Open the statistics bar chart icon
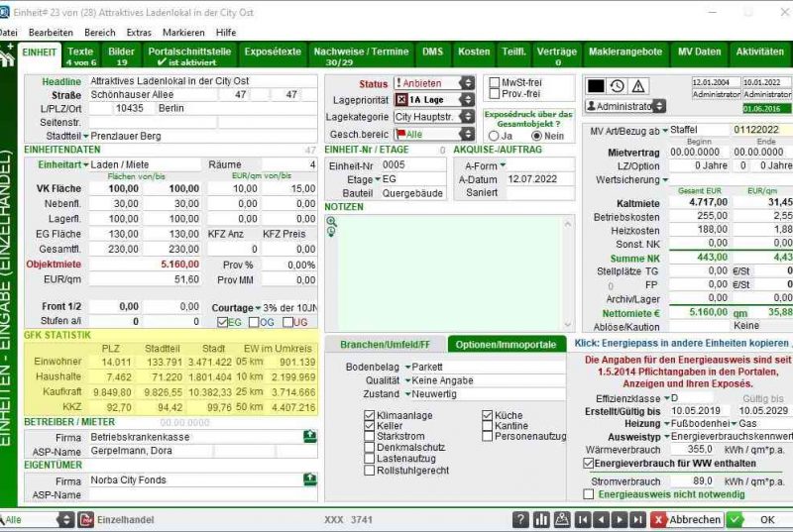Viewport: 793px width, 532px height. (x=541, y=519)
